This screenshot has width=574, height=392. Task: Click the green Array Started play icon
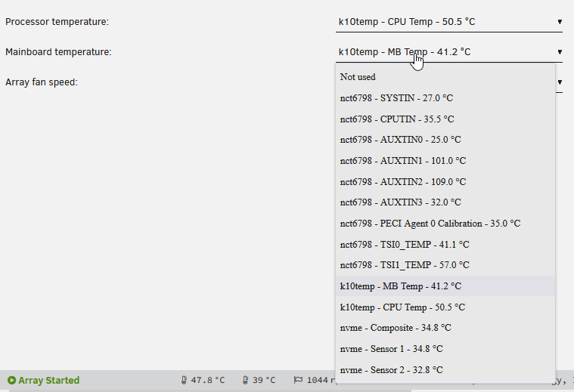(x=11, y=381)
